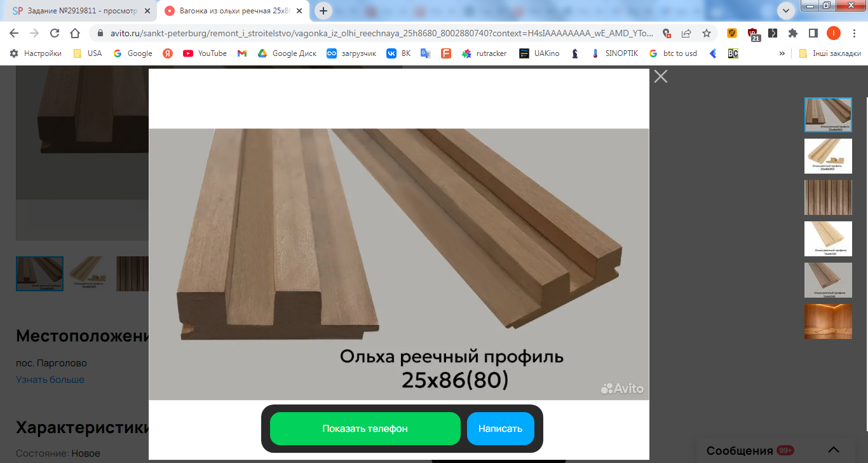Show more bookmarks with the double chevron
Image resolution: width=868 pixels, height=463 pixels.
pyautogui.click(x=782, y=53)
